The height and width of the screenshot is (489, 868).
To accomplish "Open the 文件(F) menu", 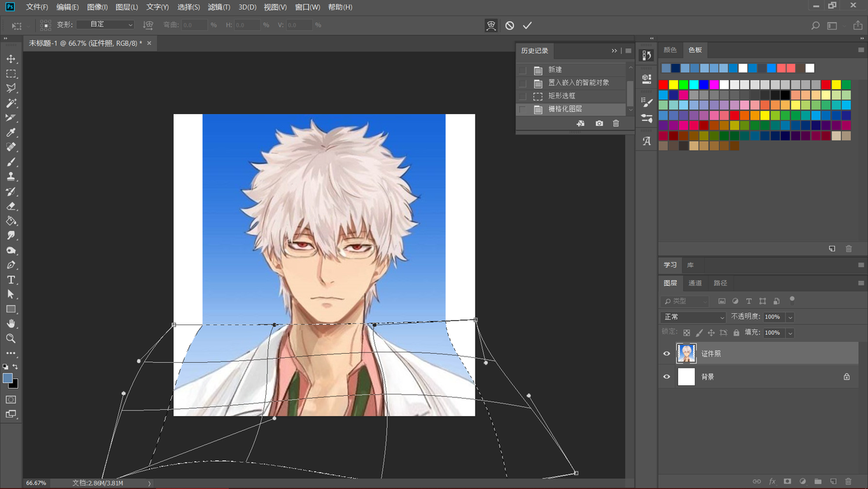I will pyautogui.click(x=37, y=7).
